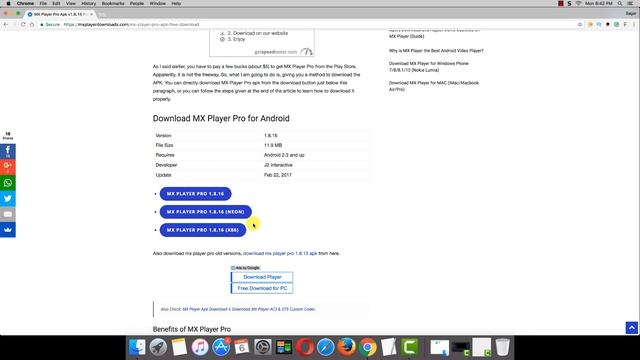
Task: Open Spotlight search in the menu bar
Action: pos(620,3)
